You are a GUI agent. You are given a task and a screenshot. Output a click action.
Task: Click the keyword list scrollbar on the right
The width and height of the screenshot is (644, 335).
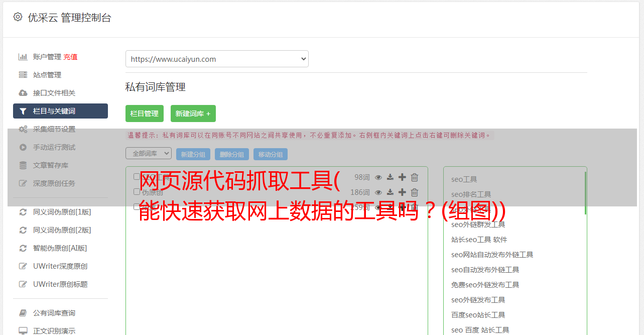pos(585,193)
